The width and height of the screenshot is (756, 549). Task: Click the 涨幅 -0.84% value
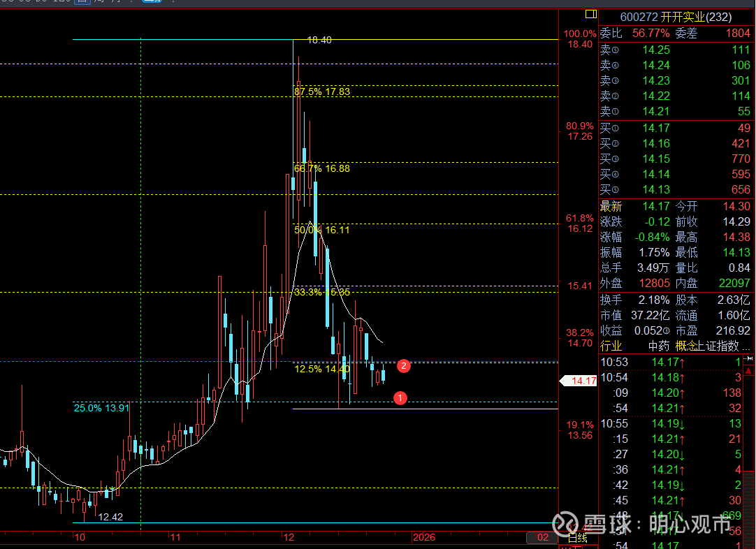pos(652,237)
